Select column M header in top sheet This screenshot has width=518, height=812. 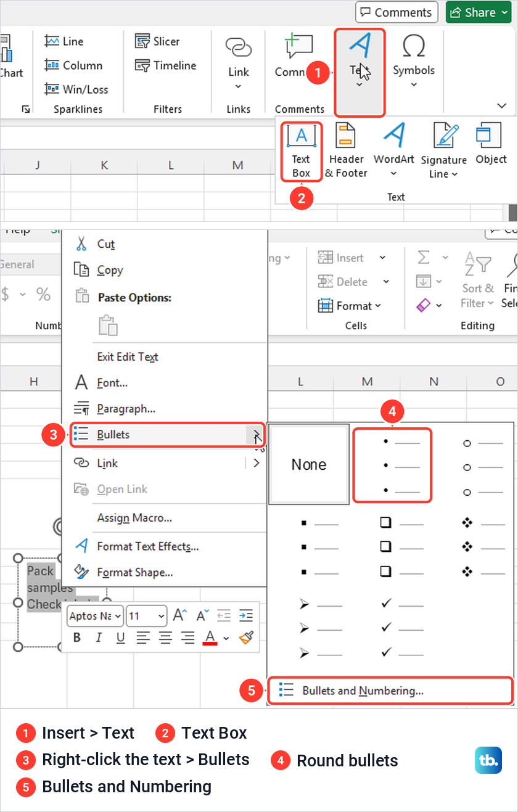[x=238, y=165]
